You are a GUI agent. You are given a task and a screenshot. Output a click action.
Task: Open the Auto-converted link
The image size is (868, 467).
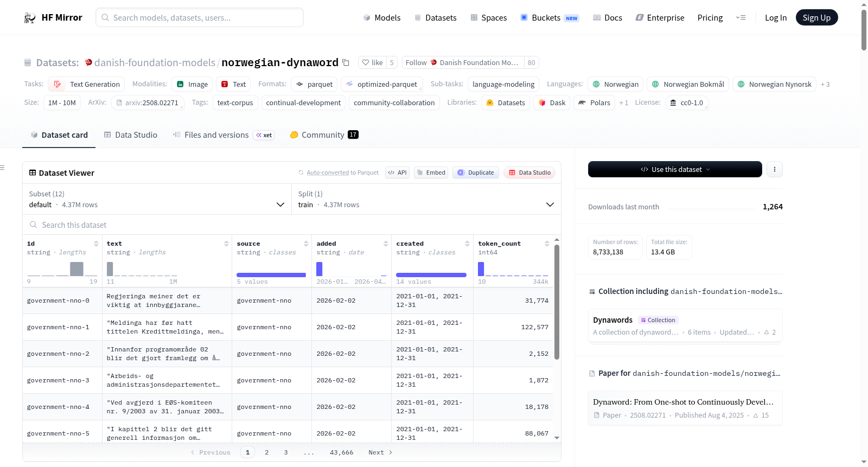[x=328, y=172]
